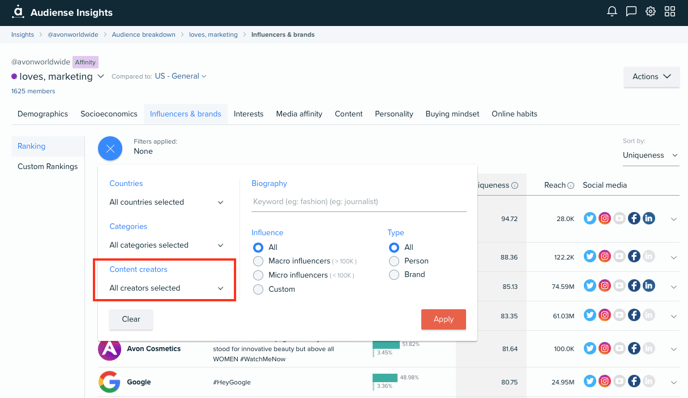Switch to the Online habits tab
Viewport: 688px width, 398px height.
click(514, 114)
